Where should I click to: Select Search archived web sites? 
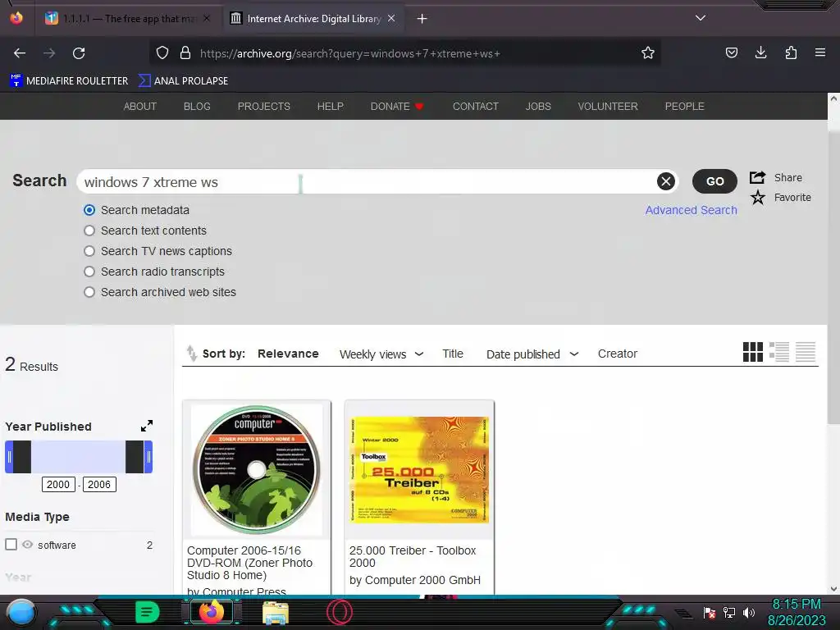click(x=89, y=292)
